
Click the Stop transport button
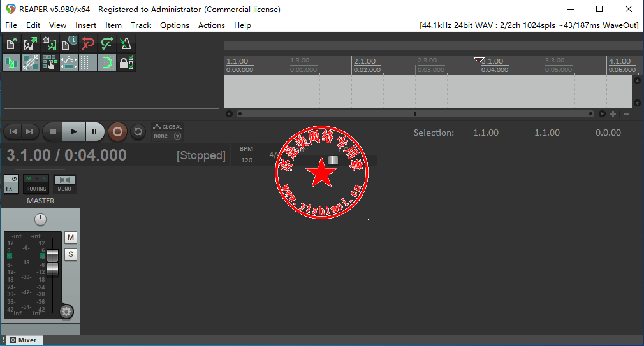[x=52, y=132]
